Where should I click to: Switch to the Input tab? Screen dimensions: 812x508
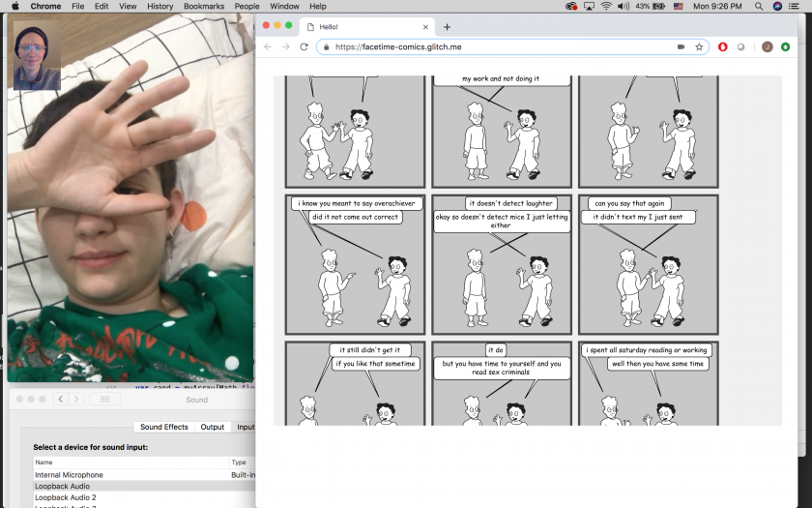(x=245, y=427)
